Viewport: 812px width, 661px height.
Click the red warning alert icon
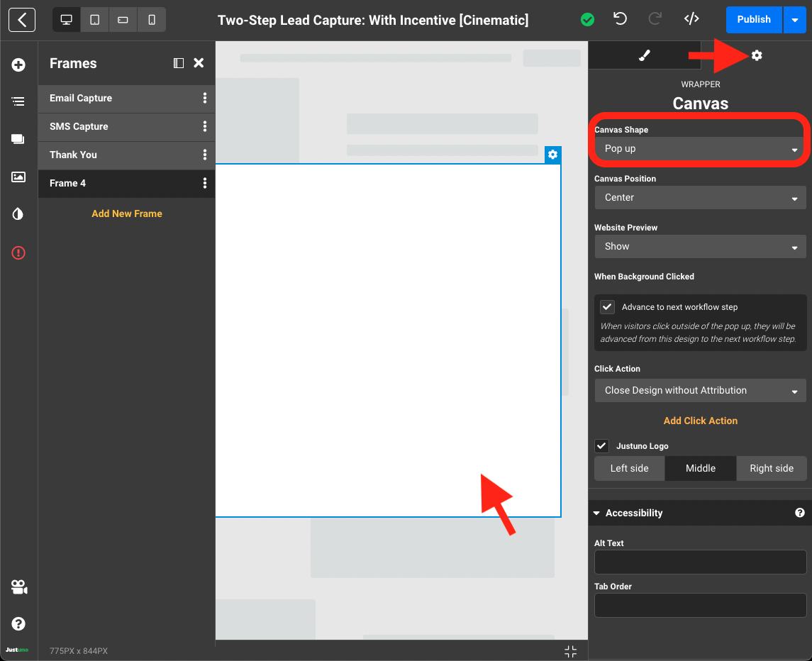[x=18, y=252]
